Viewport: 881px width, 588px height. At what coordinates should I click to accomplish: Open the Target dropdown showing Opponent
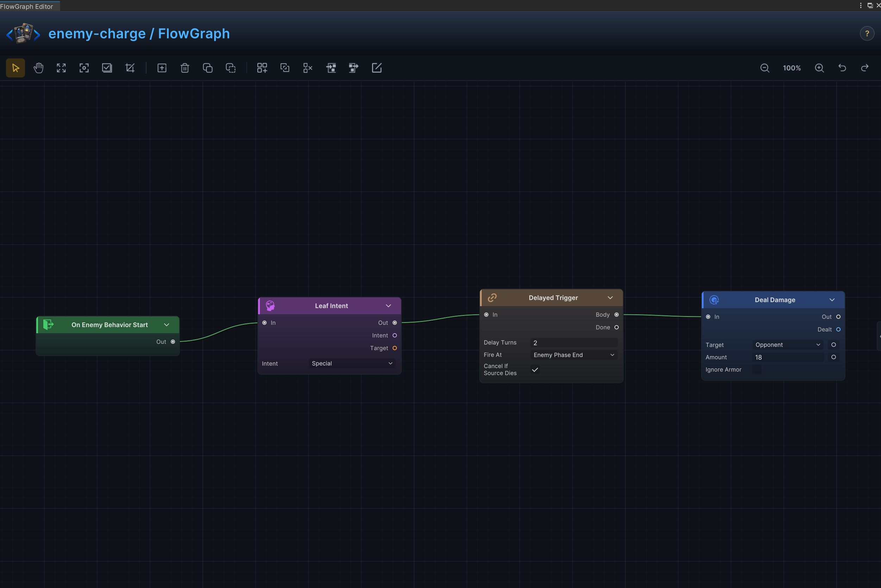[x=788, y=344]
